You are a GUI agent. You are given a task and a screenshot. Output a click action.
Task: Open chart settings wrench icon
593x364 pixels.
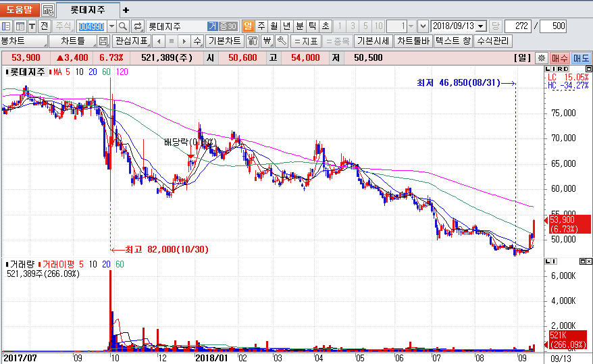282,41
